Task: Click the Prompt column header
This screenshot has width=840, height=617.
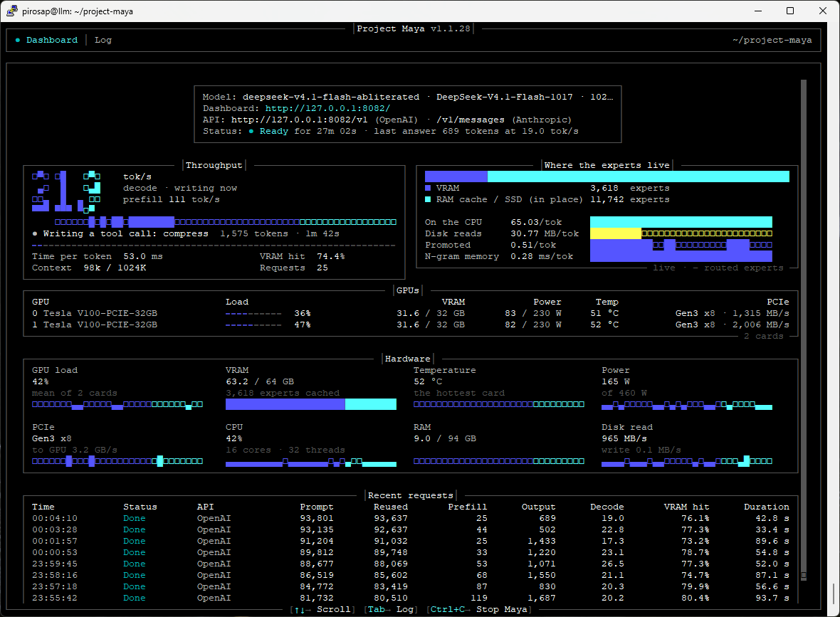Action: click(x=317, y=507)
